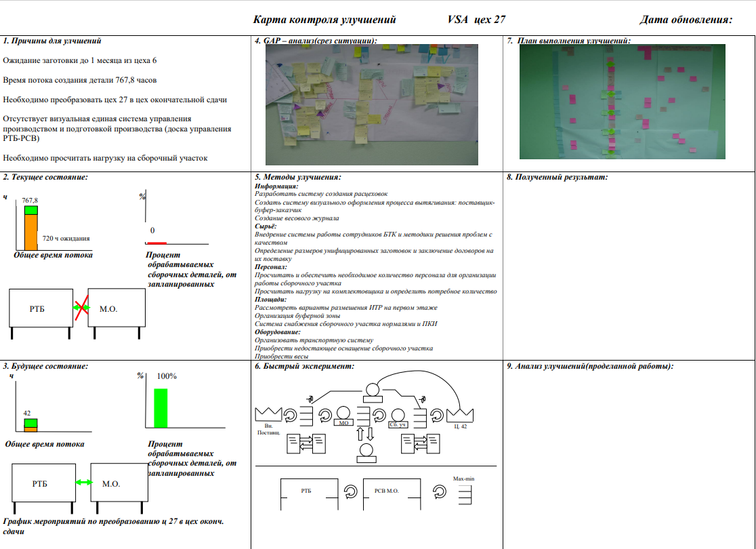Click the crown icon labeled 'Ц. 42'
The image size is (756, 549).
click(x=460, y=415)
